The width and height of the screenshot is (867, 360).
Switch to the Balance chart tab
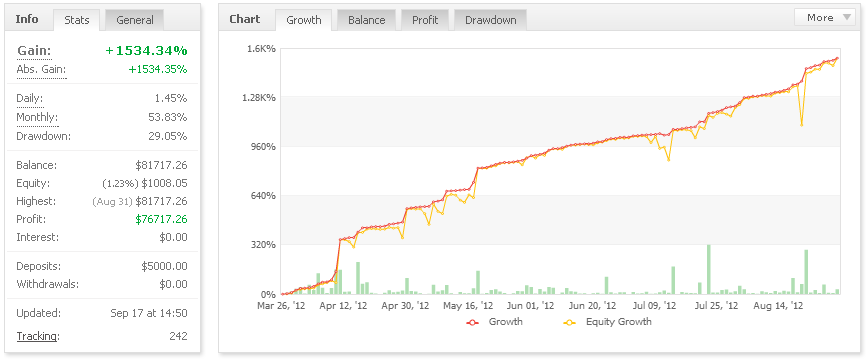click(x=366, y=20)
